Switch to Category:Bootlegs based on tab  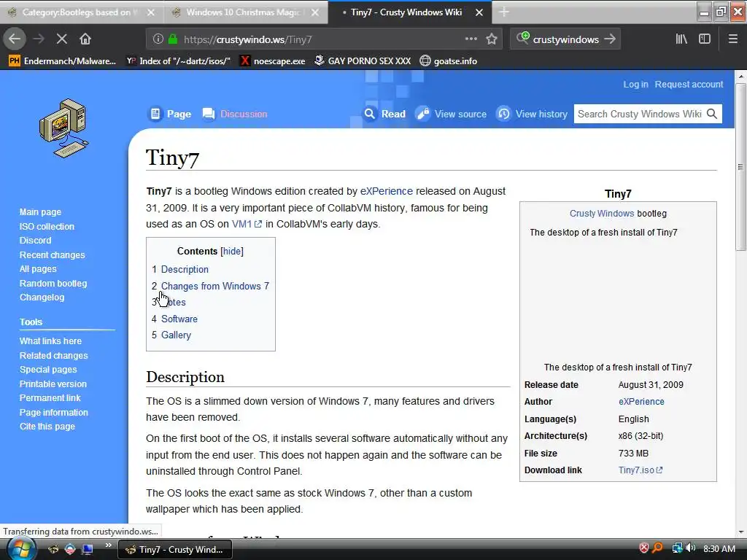pyautogui.click(x=81, y=12)
